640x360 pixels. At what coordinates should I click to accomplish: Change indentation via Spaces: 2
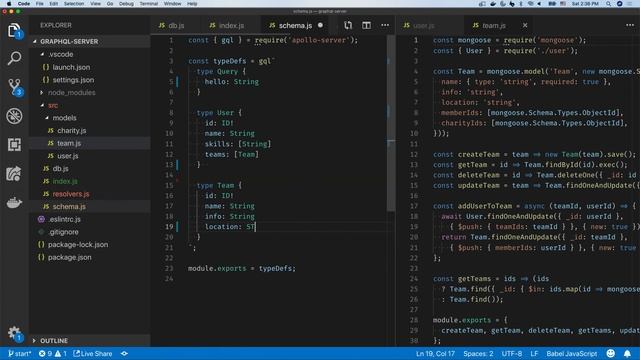(478, 353)
